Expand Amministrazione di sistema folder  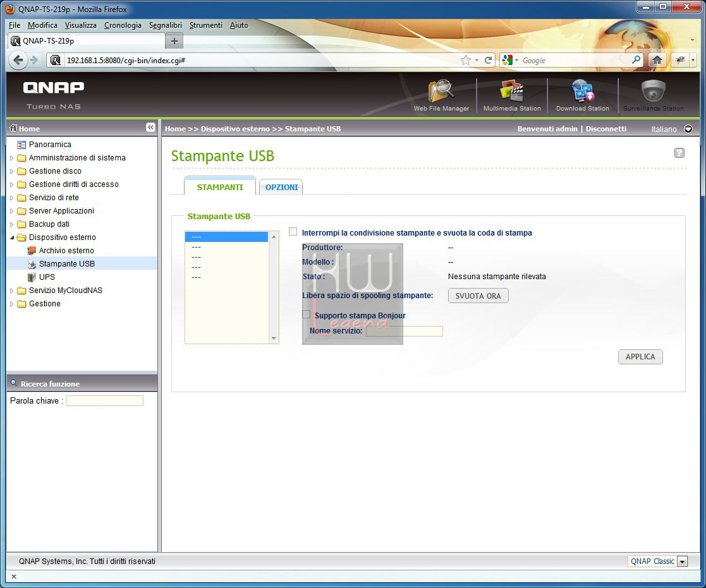tap(12, 159)
